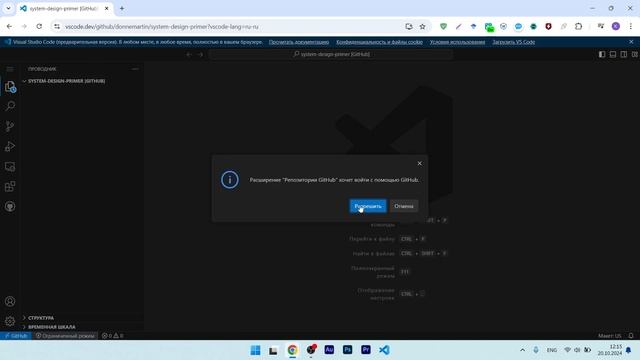The width and height of the screenshot is (640, 360).
Task: Open the Run and Debug view
Action: click(10, 146)
